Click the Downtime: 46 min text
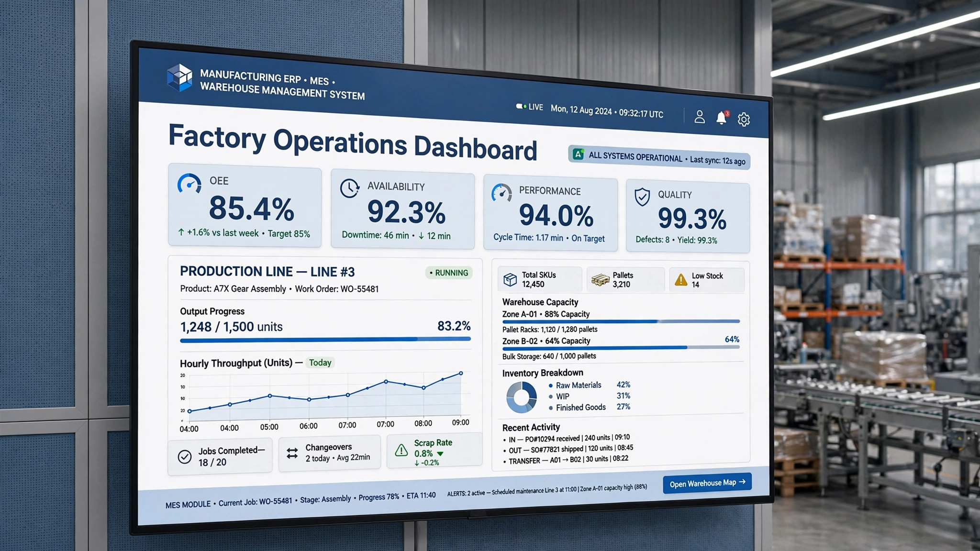The height and width of the screenshot is (551, 980). click(375, 235)
